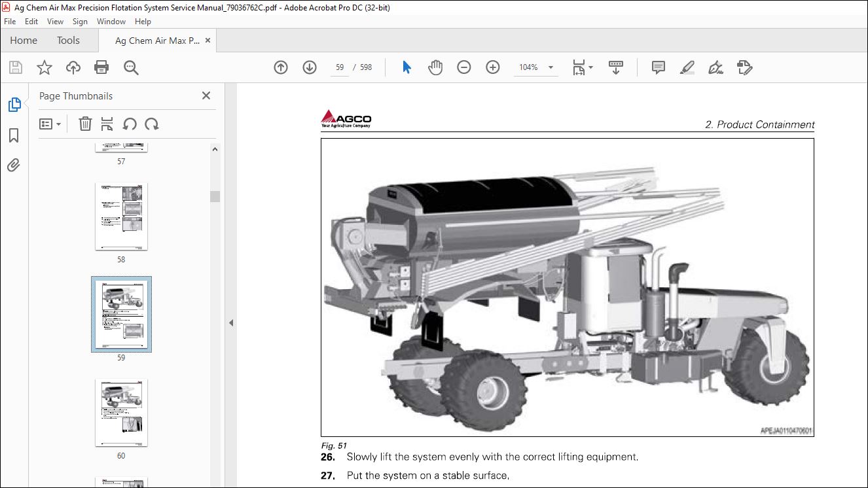
Task: Select page 58 thumbnail
Action: [121, 217]
